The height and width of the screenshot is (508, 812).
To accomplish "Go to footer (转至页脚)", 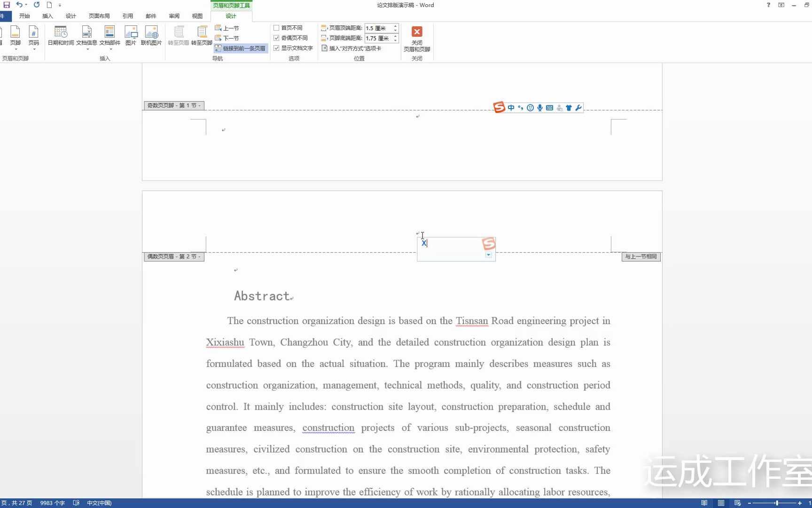I will tap(202, 36).
